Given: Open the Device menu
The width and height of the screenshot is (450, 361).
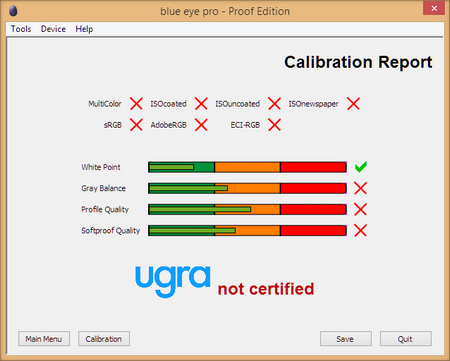Looking at the screenshot, I should point(53,29).
